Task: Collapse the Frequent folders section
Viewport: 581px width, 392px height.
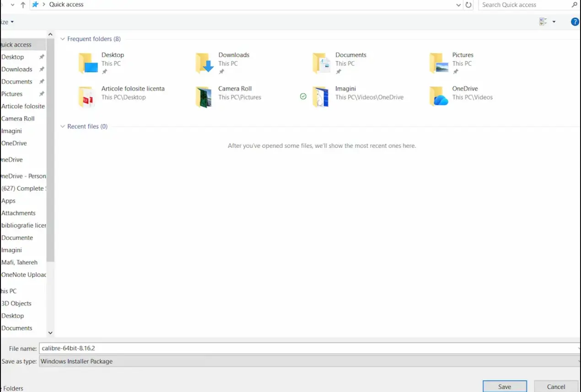Action: [x=63, y=39]
